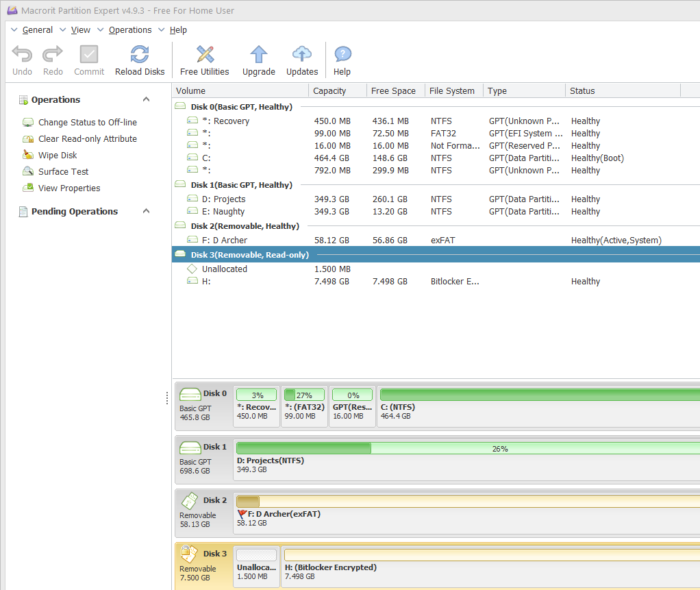
Task: Sort by File System column header
Action: 453,90
